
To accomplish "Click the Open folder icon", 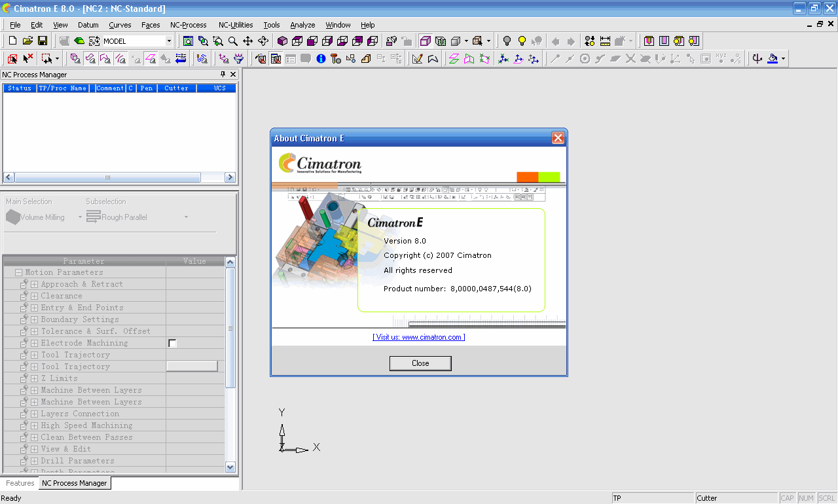I will click(27, 41).
